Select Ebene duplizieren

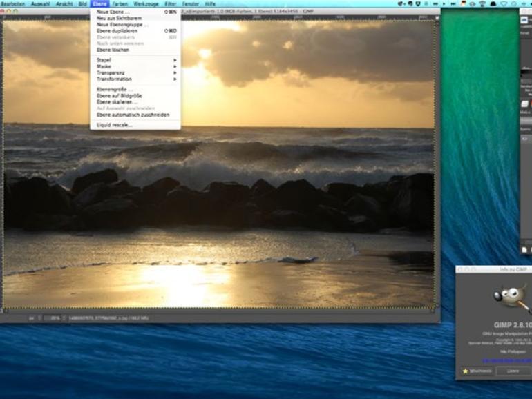click(x=135, y=31)
